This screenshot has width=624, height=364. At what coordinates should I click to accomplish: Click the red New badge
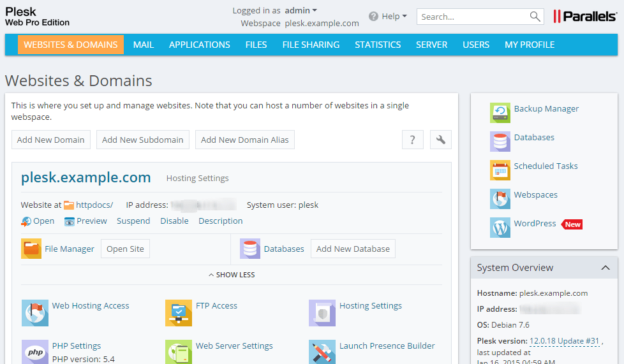572,224
